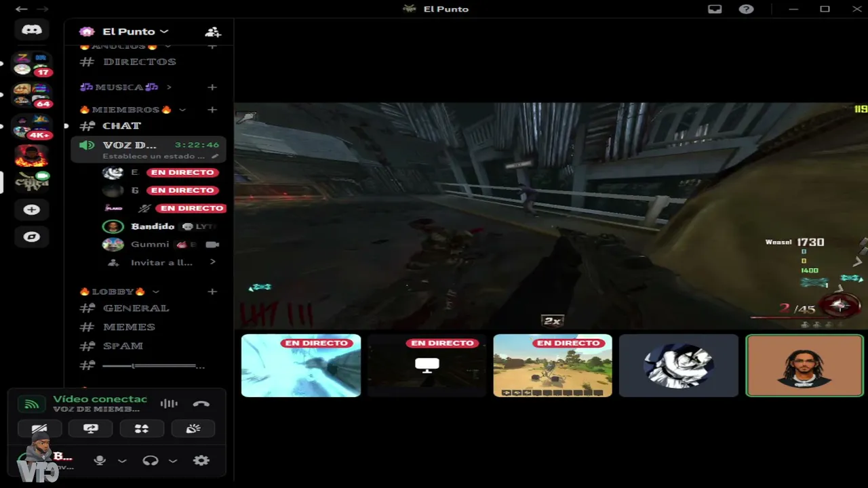Open the inbox icon in the title bar
Viewport: 868px width, 488px height.
[x=715, y=9]
